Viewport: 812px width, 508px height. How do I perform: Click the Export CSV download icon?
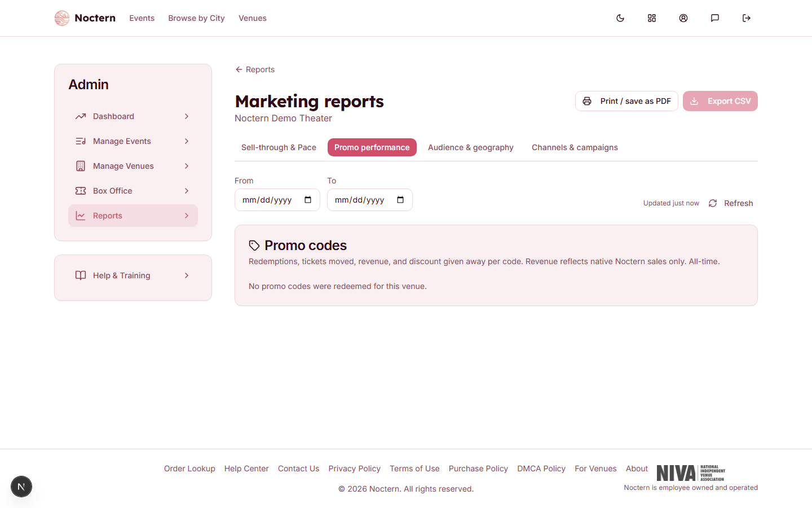(694, 101)
